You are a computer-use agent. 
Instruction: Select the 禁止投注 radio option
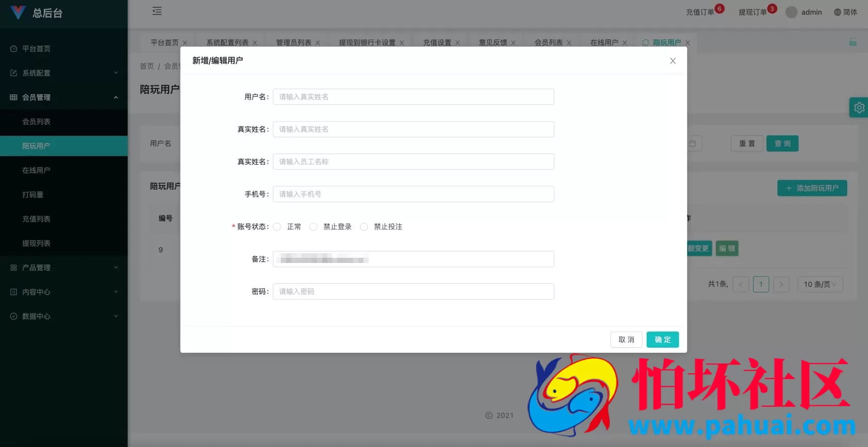click(364, 227)
